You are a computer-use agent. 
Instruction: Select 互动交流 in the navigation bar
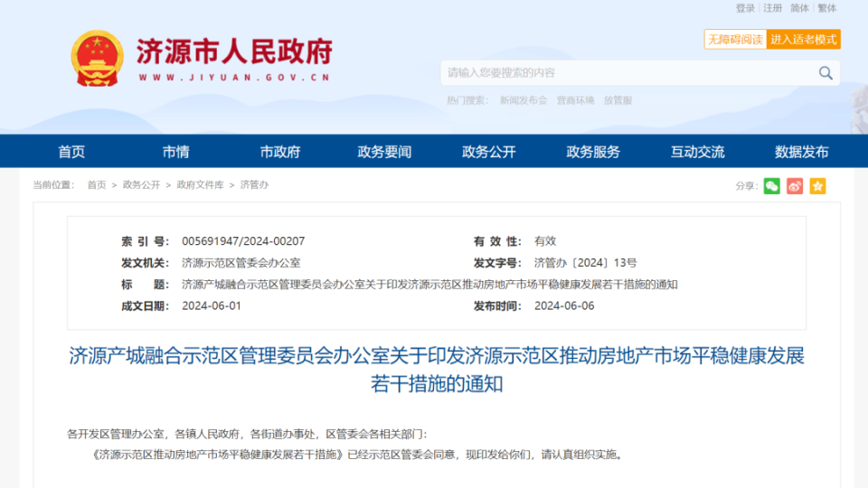pyautogui.click(x=697, y=152)
